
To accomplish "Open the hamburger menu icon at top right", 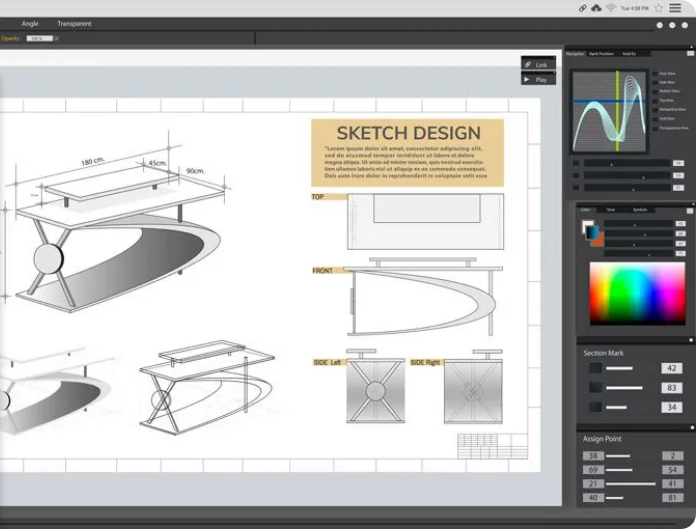I will click(x=676, y=8).
